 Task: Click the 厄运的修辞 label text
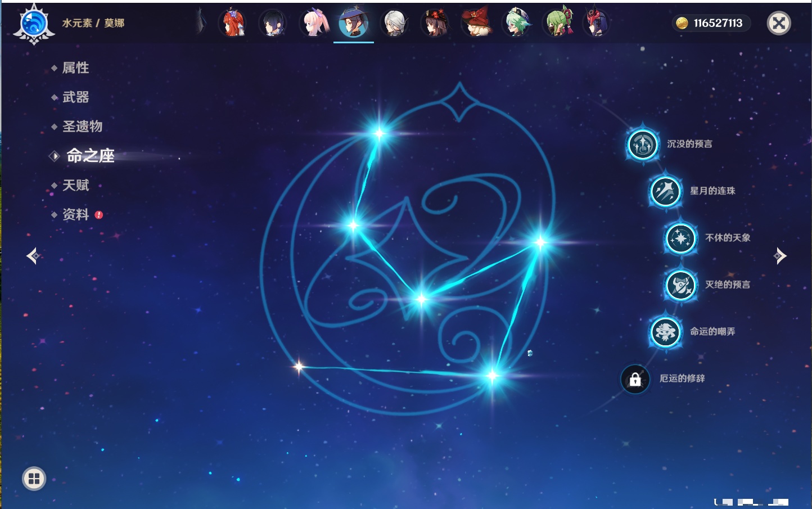click(682, 379)
